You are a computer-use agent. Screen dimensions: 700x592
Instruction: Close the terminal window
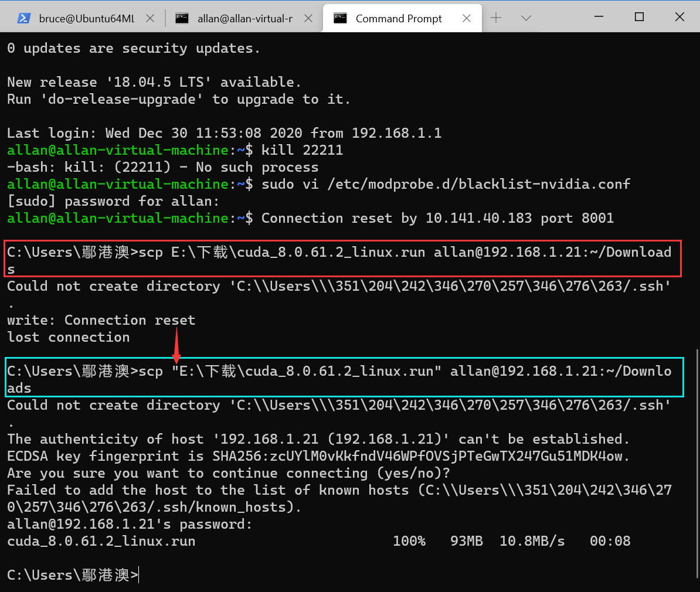pyautogui.click(x=679, y=16)
